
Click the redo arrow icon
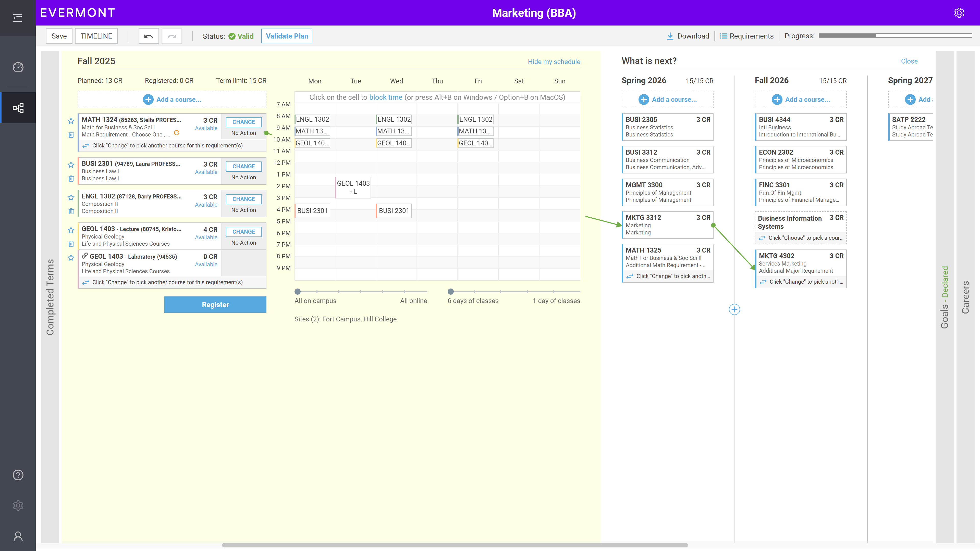[171, 36]
